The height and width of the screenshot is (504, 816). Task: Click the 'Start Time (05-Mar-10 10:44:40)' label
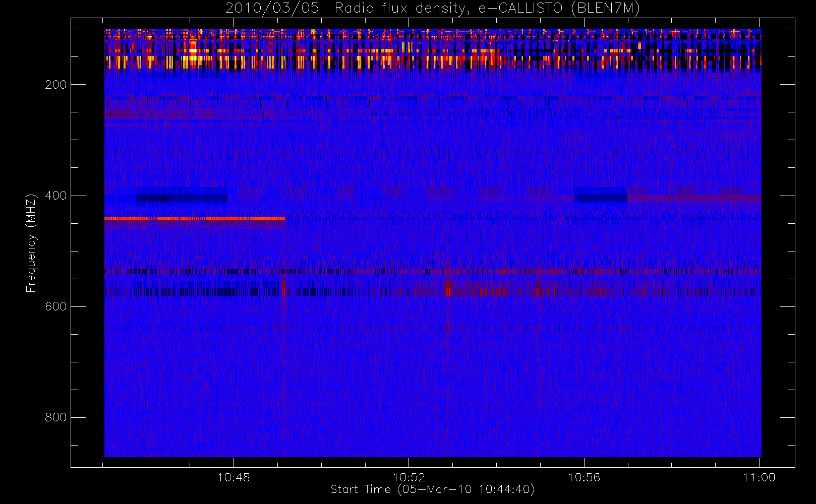click(x=432, y=489)
